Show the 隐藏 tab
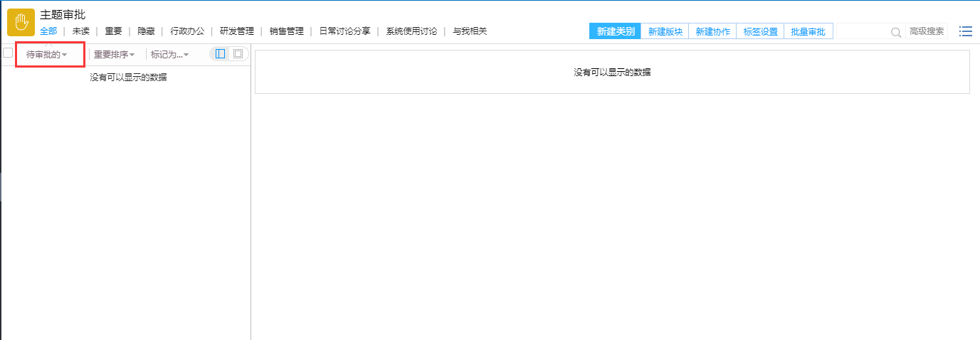Image resolution: width=980 pixels, height=340 pixels. (146, 31)
